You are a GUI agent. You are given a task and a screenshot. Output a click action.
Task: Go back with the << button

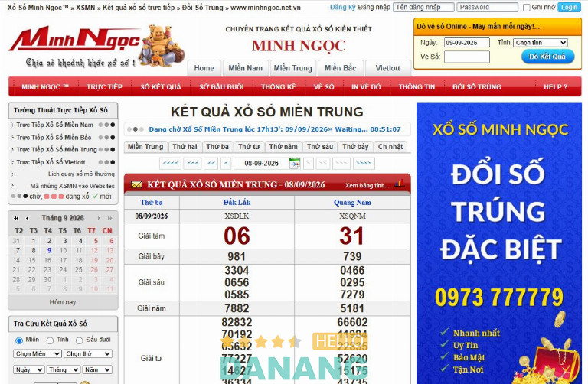[x=211, y=164]
